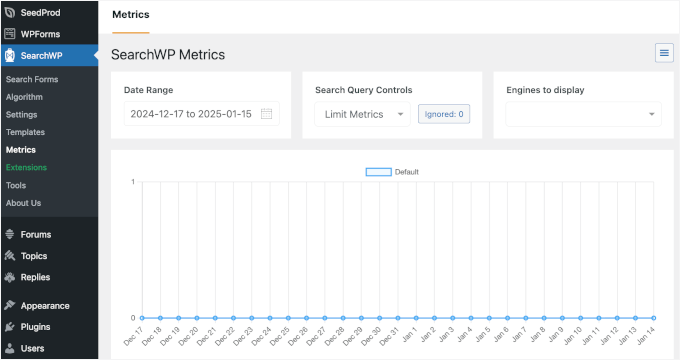The height and width of the screenshot is (360, 680).
Task: Click the Jan 1 chart data point
Action: pos(416,318)
